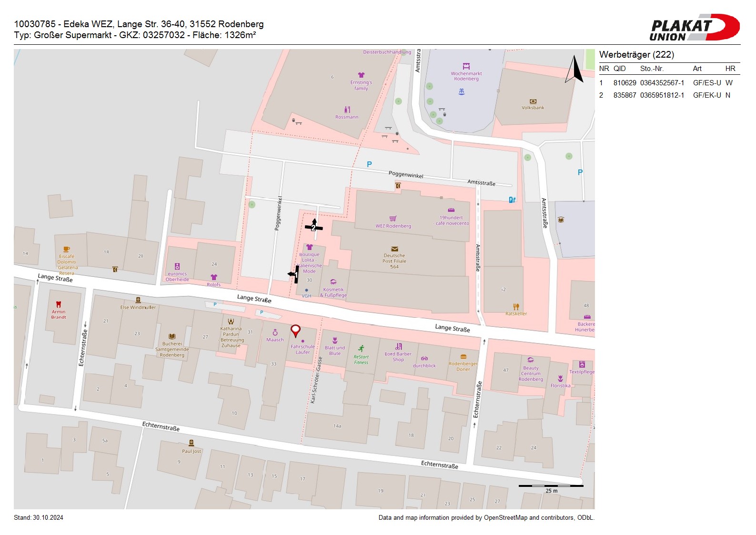Select billboard marker 1 arrow on map
Screen dimensions: 756x535
point(293,274)
